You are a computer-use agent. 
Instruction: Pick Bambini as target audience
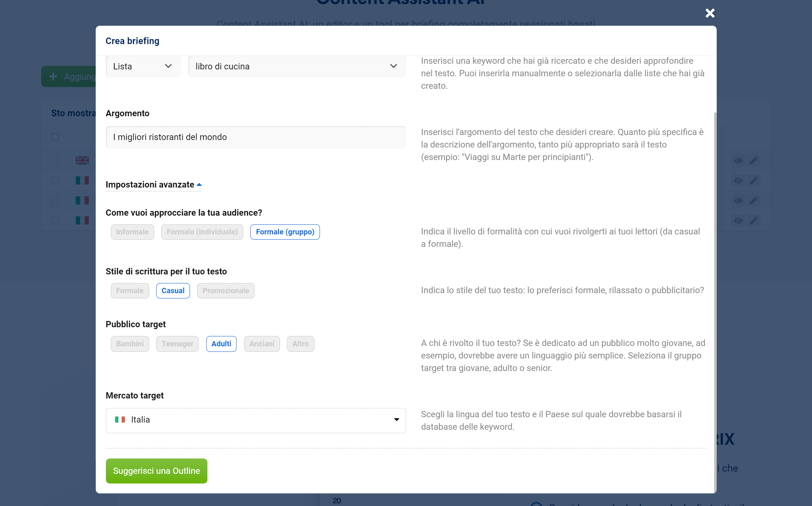click(x=130, y=344)
